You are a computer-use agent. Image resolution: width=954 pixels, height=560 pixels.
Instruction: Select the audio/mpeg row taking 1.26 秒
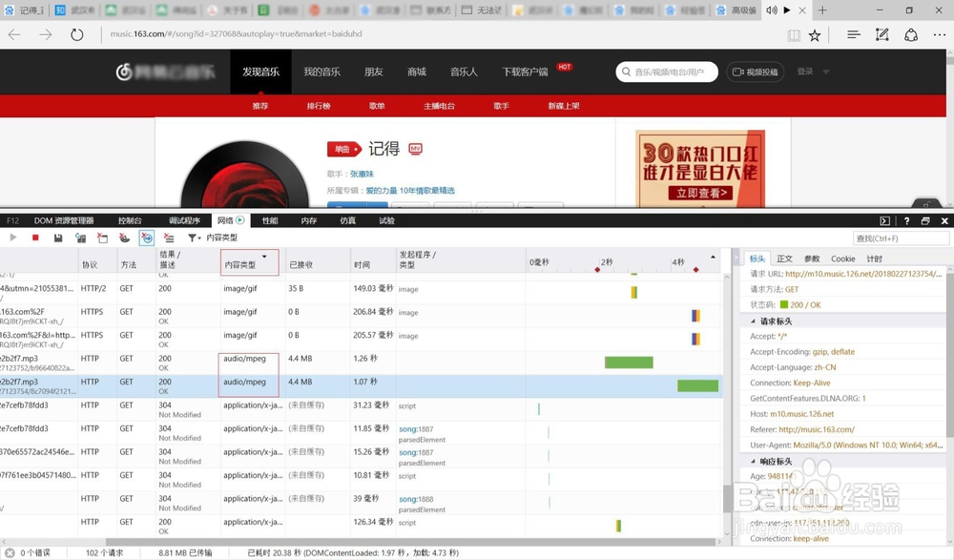click(x=362, y=363)
